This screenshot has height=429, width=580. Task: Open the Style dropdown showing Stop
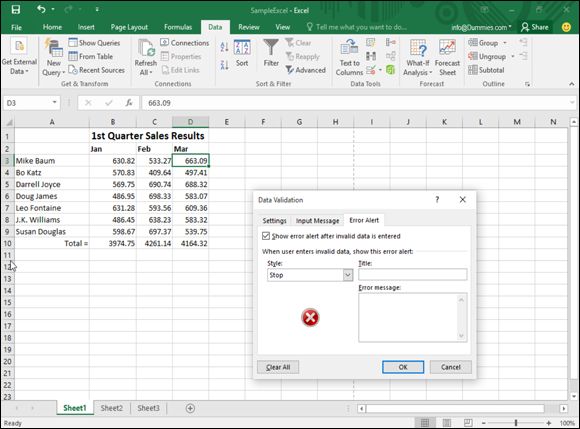[x=310, y=275]
